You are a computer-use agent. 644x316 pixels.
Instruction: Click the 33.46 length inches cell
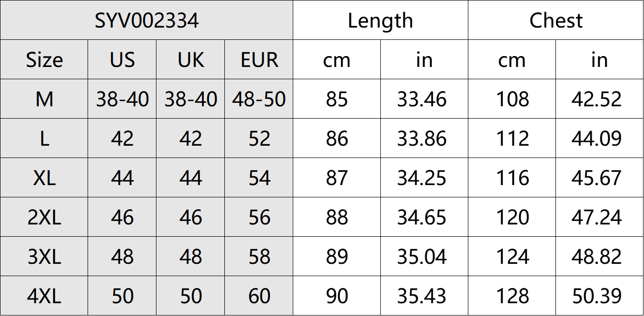point(422,99)
